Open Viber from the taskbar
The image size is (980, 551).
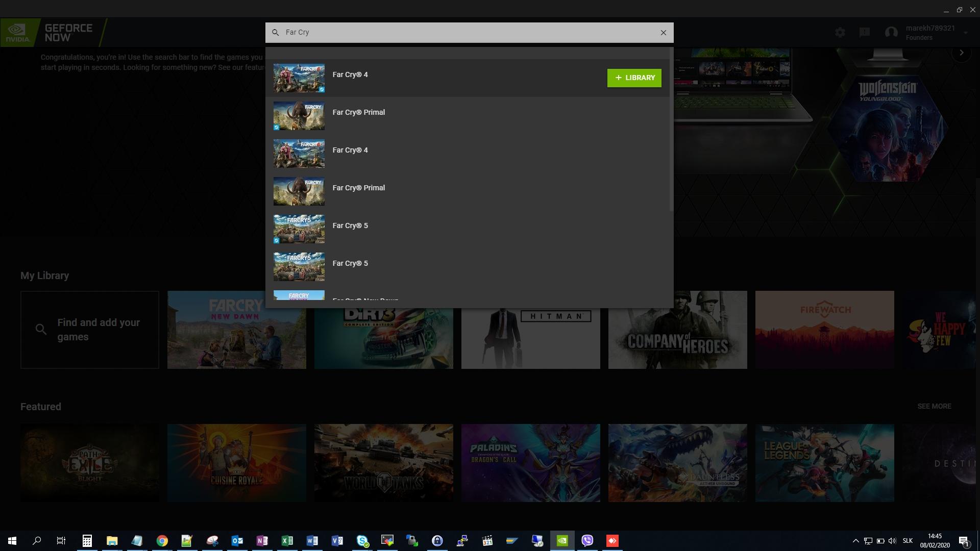point(587,541)
